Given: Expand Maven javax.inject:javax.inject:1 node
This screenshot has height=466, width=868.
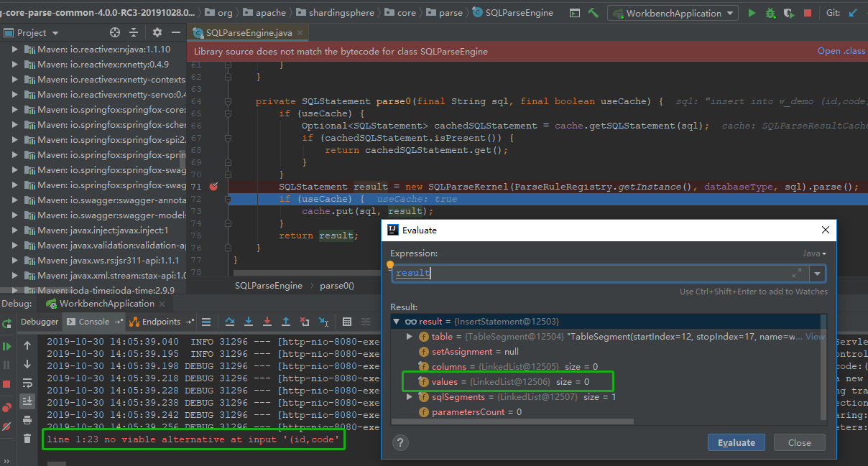Looking at the screenshot, I should tap(14, 230).
